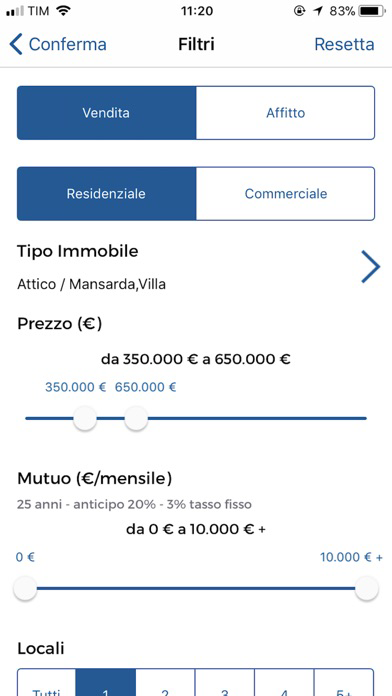392x696 pixels.
Task: Select the Vendita option
Action: [107, 113]
